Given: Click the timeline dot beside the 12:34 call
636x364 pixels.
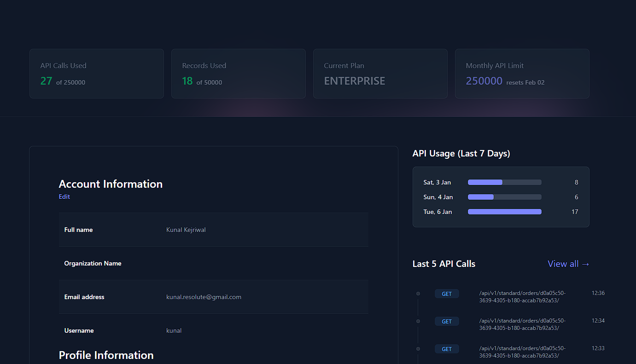Looking at the screenshot, I should pos(418,321).
